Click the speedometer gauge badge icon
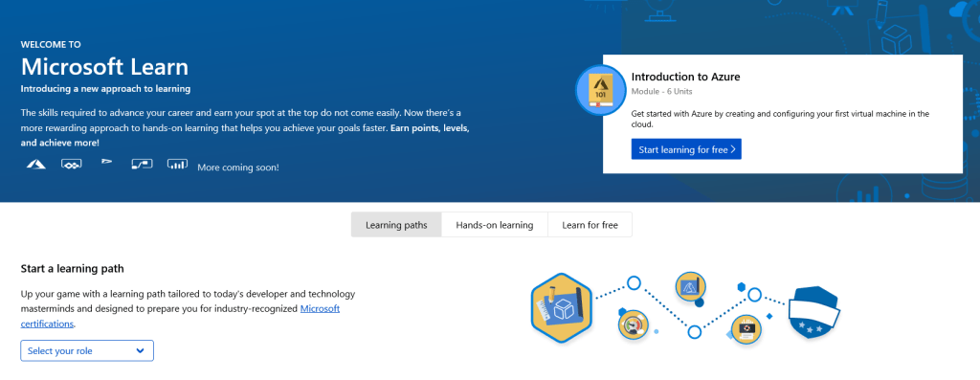The height and width of the screenshot is (380, 980). pos(634,325)
